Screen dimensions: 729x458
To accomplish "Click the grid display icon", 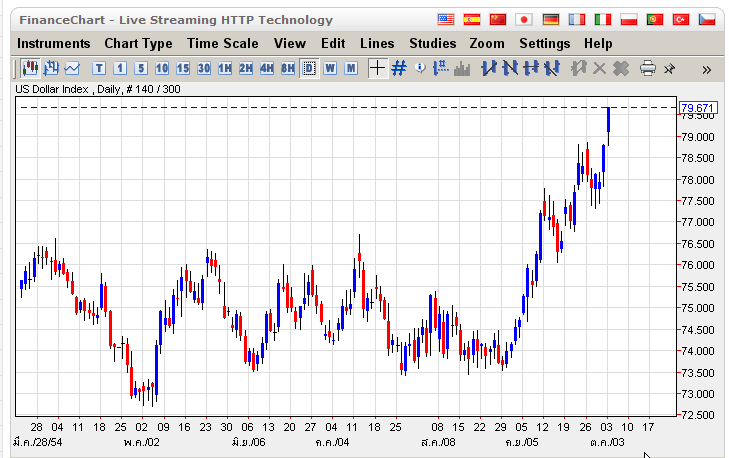I will (x=399, y=68).
